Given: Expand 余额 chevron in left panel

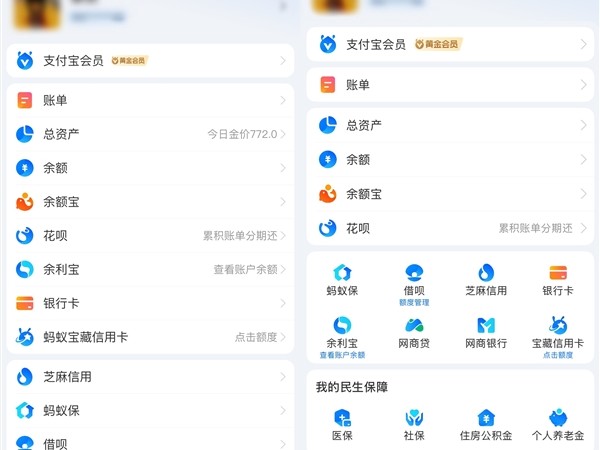Looking at the screenshot, I should [283, 168].
